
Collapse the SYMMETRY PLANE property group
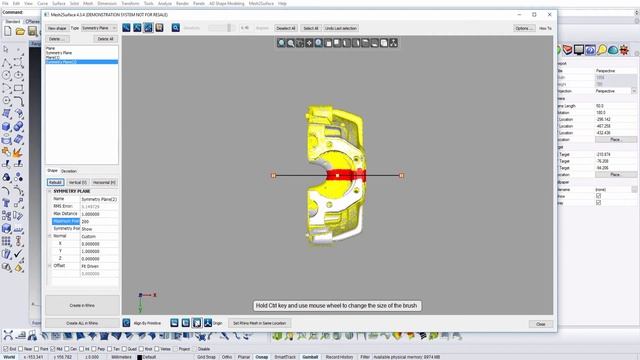pyautogui.click(x=50, y=191)
